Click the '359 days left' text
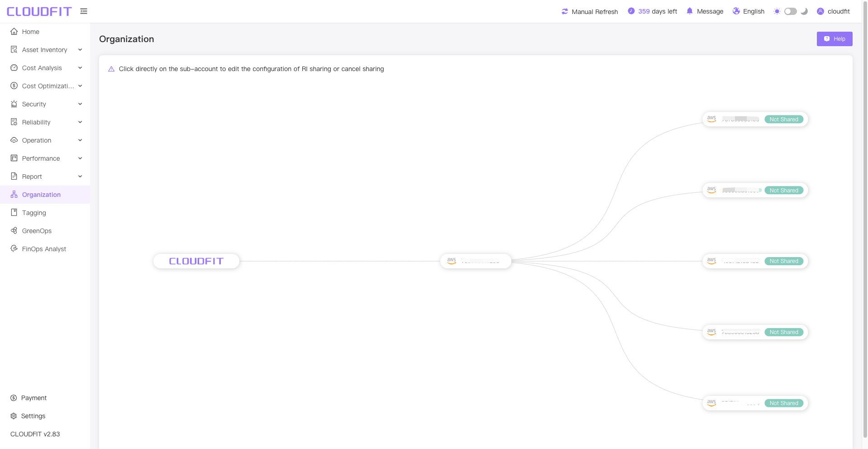 [x=658, y=11]
